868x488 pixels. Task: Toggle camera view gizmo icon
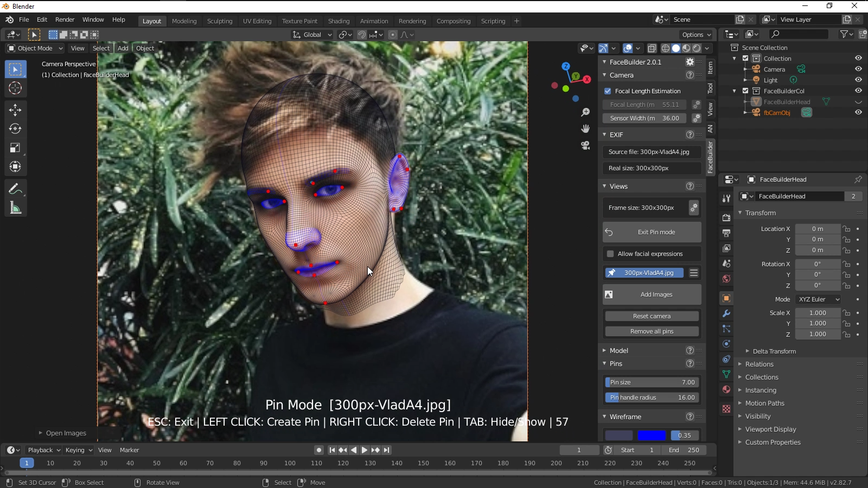[x=585, y=146]
